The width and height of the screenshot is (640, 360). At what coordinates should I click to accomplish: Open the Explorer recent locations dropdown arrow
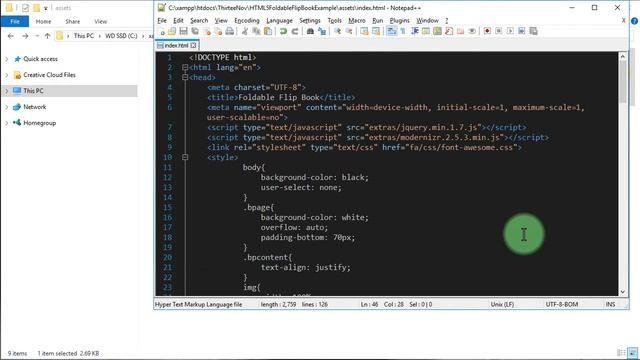pos(37,36)
